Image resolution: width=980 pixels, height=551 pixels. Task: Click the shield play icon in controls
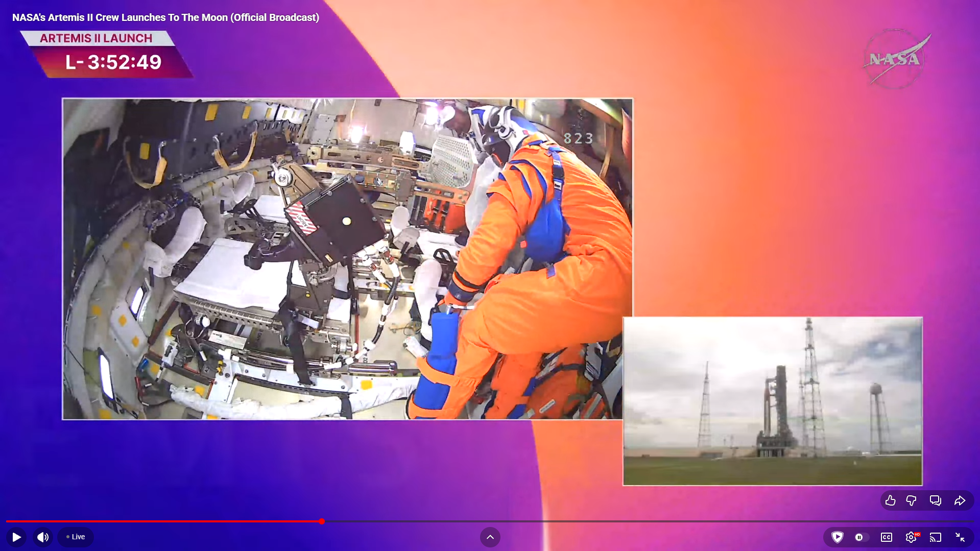(838, 537)
